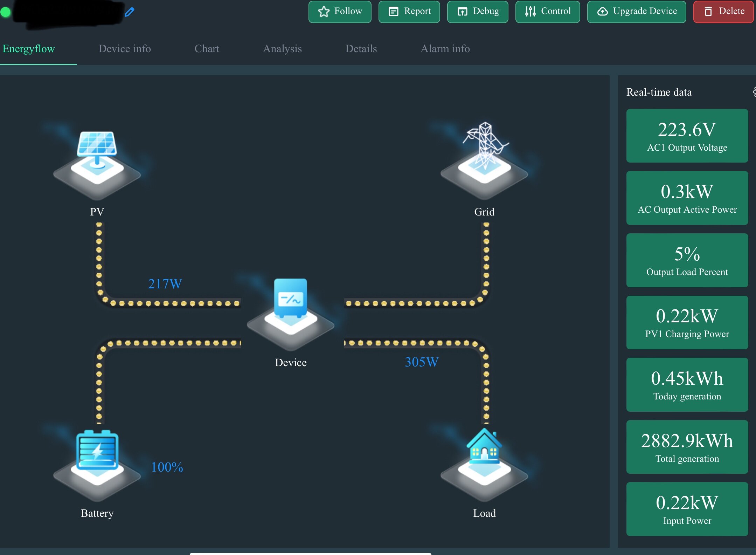Image resolution: width=756 pixels, height=555 pixels.
Task: Switch to the Device info tab
Action: pos(125,49)
